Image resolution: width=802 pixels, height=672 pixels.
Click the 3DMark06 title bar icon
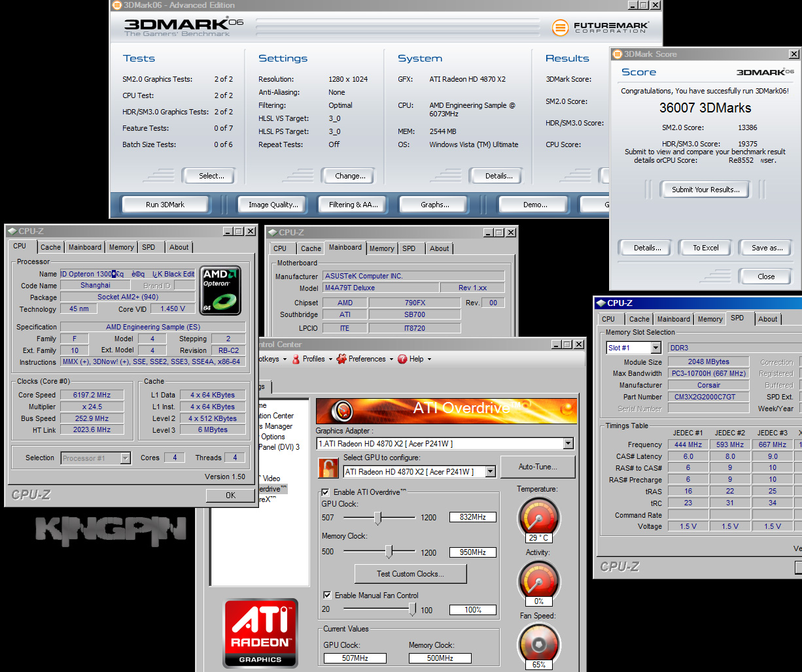coord(116,5)
